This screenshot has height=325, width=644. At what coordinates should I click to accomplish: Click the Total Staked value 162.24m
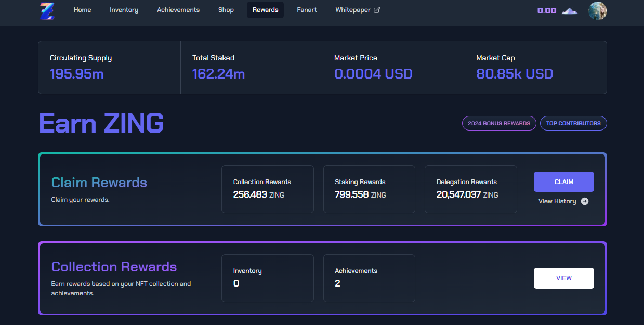click(218, 74)
